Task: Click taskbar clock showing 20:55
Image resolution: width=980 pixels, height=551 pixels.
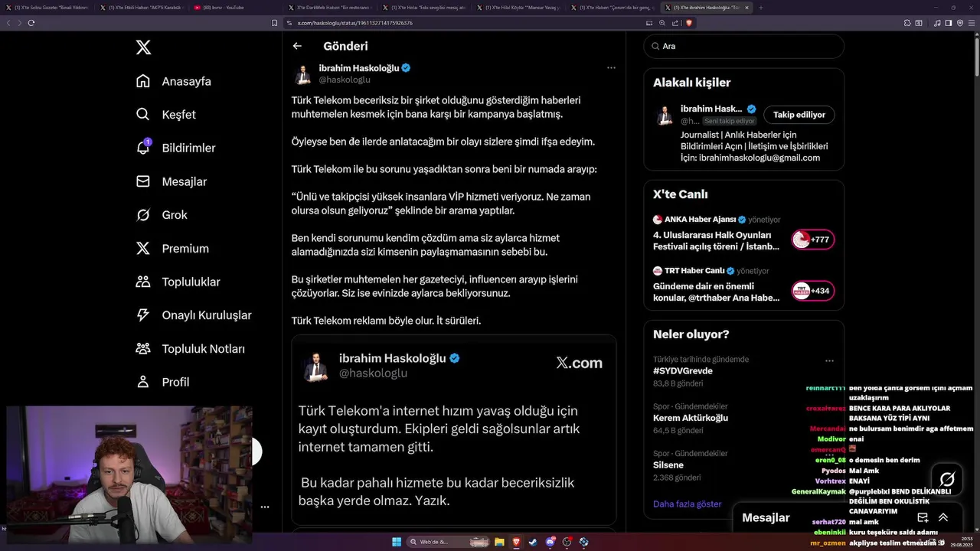Action: [x=960, y=542]
